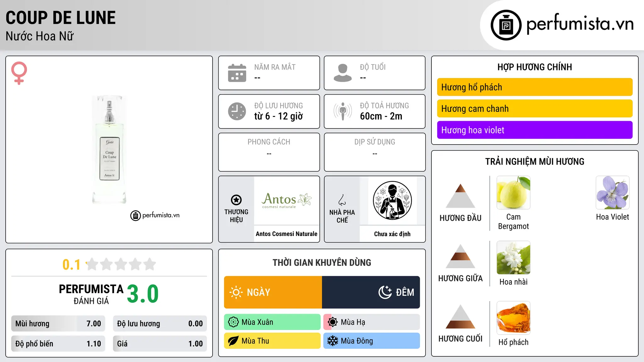
Task: Click the Độ lưu hương 0.00 score row
Action: point(160,324)
